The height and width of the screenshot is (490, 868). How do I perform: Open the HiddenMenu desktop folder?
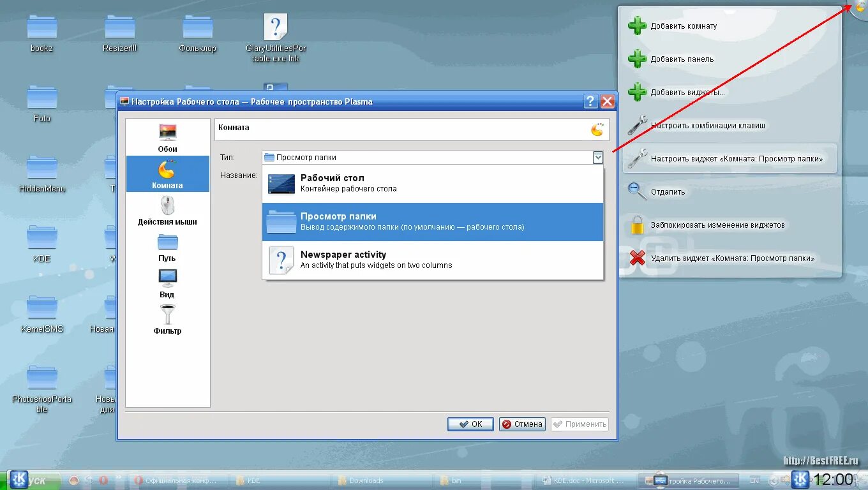(42, 174)
